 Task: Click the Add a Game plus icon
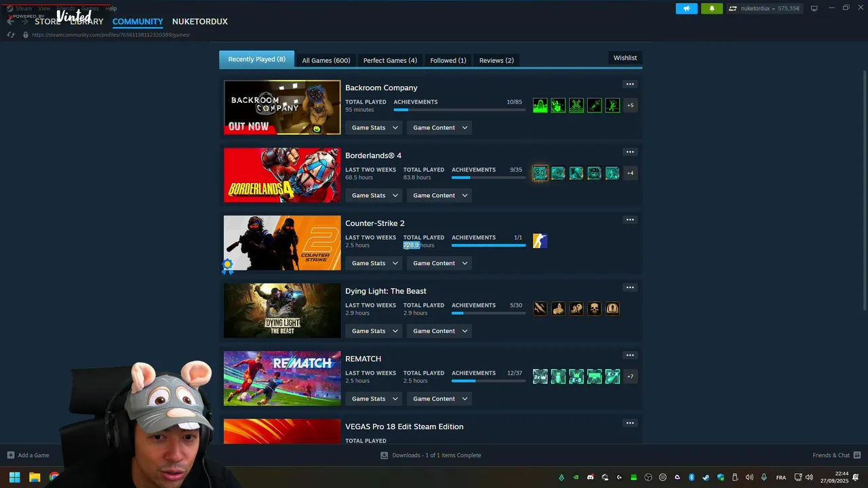[x=11, y=455]
